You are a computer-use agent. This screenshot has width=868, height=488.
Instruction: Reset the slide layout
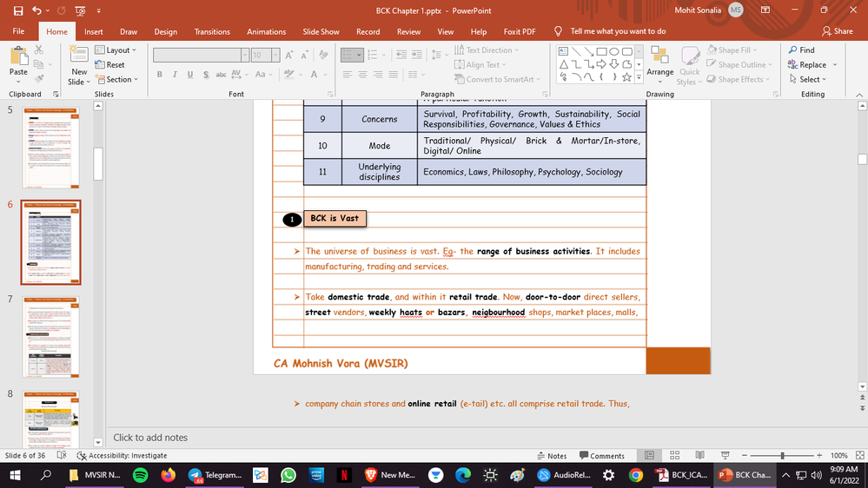(109, 65)
